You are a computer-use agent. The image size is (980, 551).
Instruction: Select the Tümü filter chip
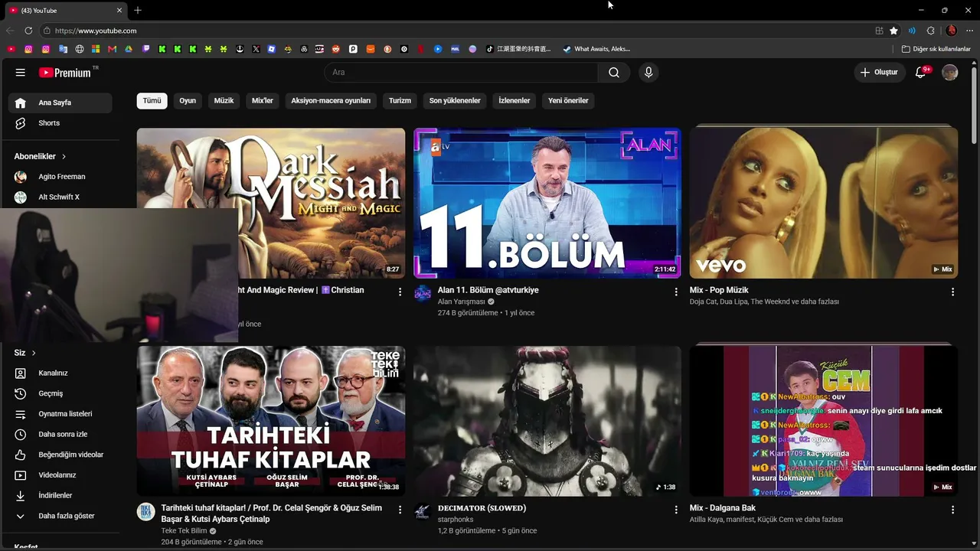coord(152,100)
